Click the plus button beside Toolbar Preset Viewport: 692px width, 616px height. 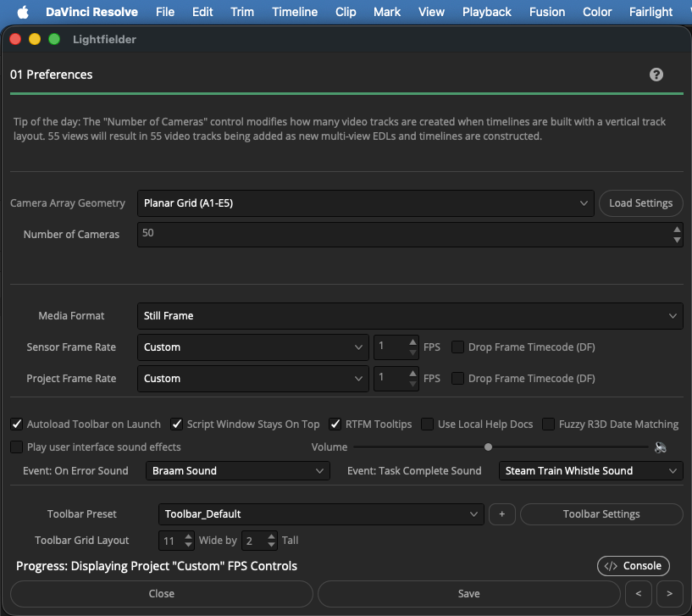coord(501,514)
